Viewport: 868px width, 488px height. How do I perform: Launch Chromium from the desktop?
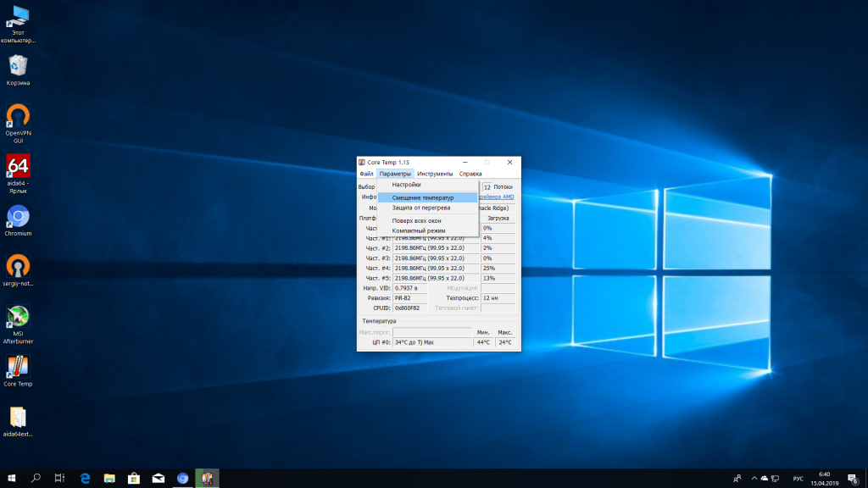point(18,217)
